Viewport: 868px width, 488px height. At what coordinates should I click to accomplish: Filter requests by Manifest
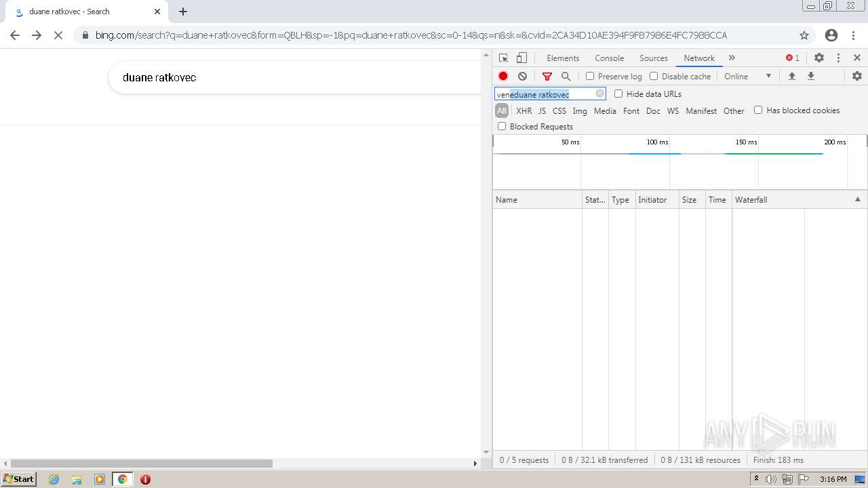point(701,110)
